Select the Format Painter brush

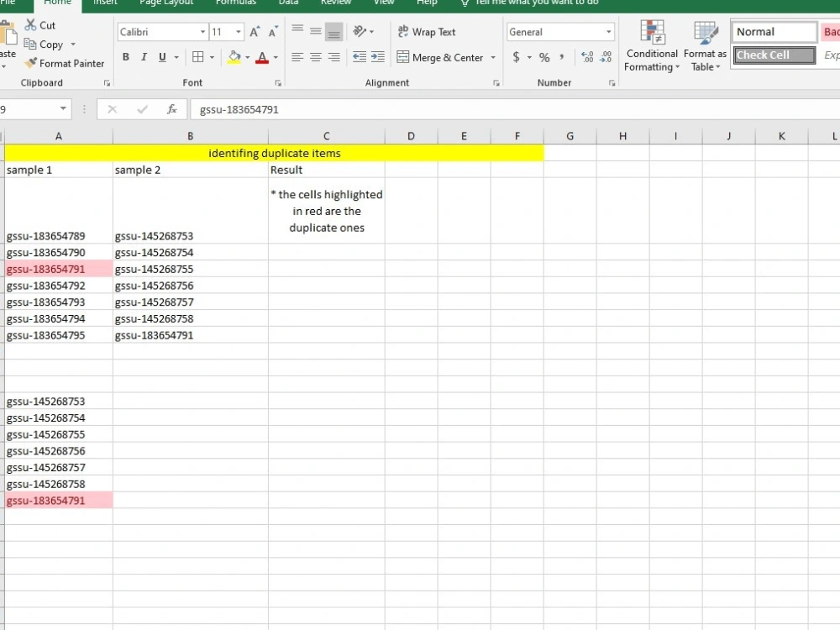(x=31, y=63)
